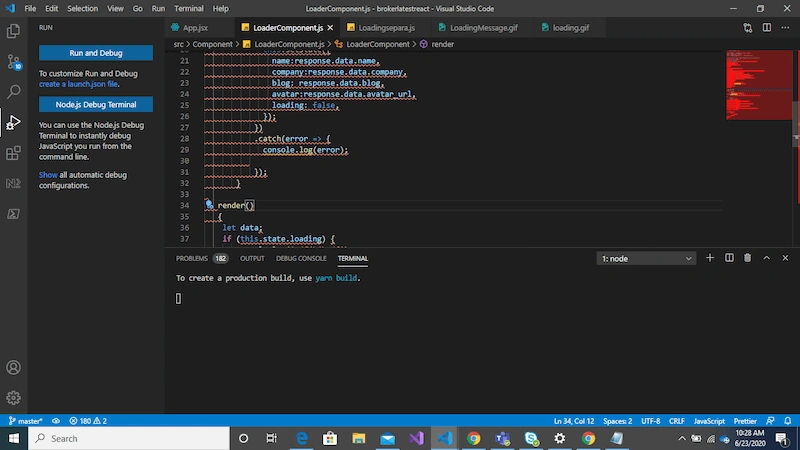This screenshot has height=450, width=800.
Task: Maximize panel size with up chevron
Action: [x=766, y=258]
